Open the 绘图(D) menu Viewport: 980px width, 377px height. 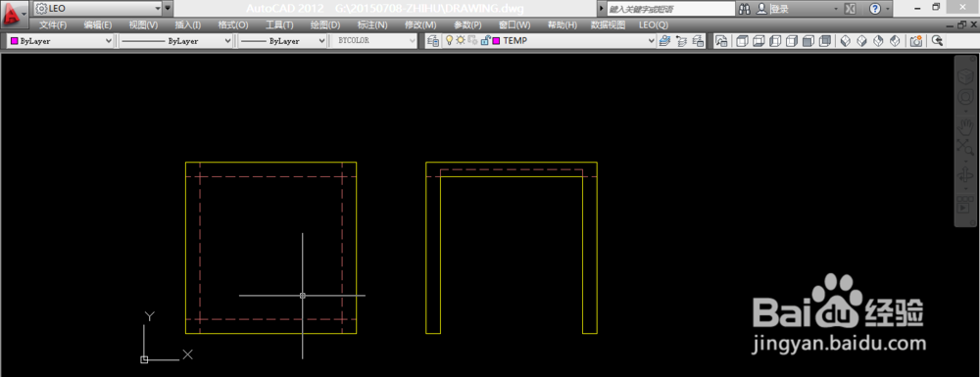click(x=325, y=24)
